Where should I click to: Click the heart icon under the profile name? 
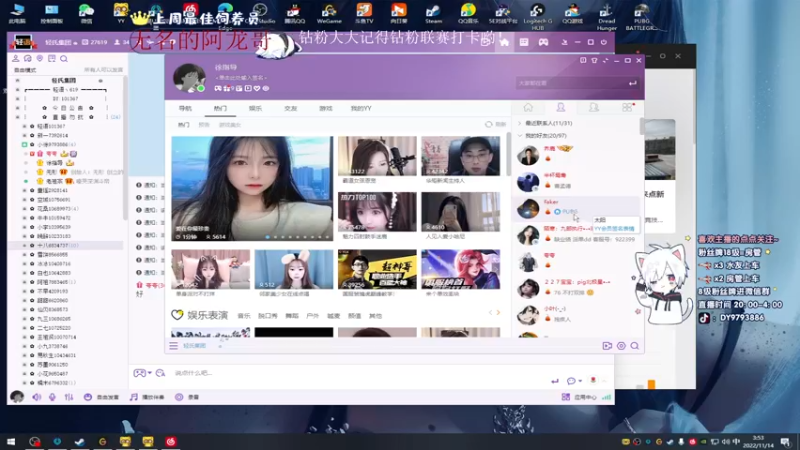(x=257, y=88)
